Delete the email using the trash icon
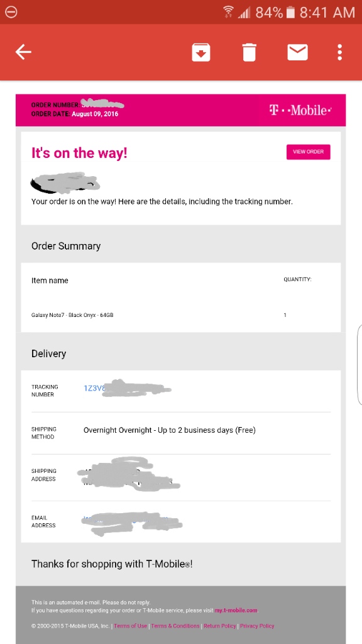Screen dimensions: 362x644 (249, 52)
